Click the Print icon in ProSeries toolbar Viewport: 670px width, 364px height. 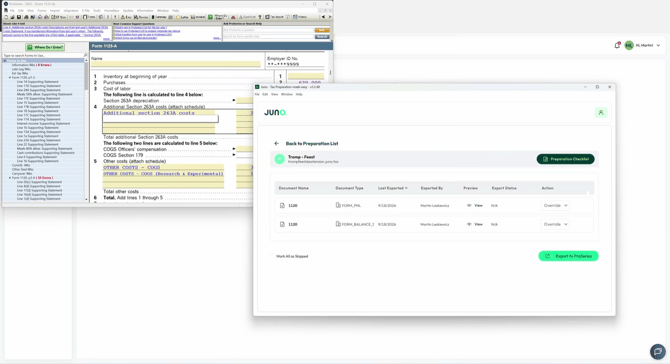click(26, 17)
